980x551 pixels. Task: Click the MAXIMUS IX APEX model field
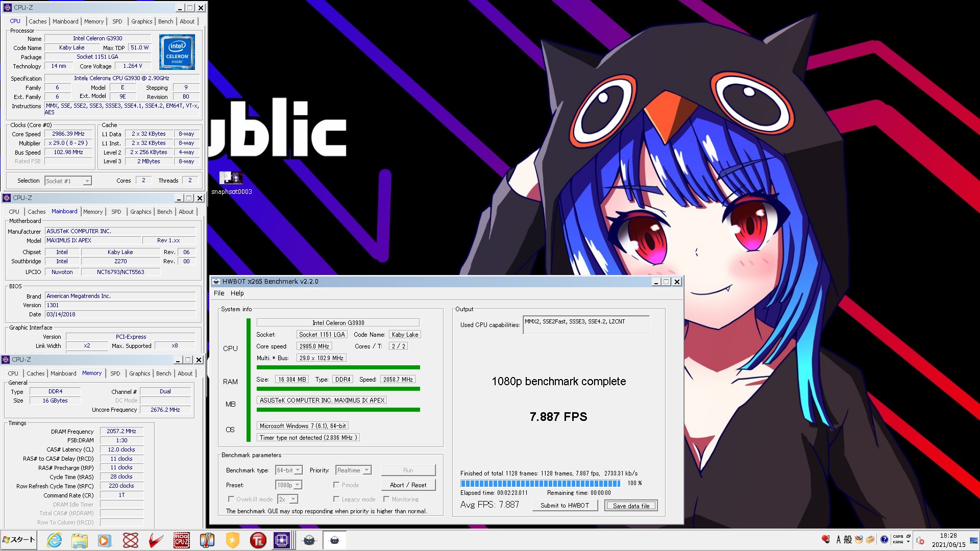tap(92, 240)
